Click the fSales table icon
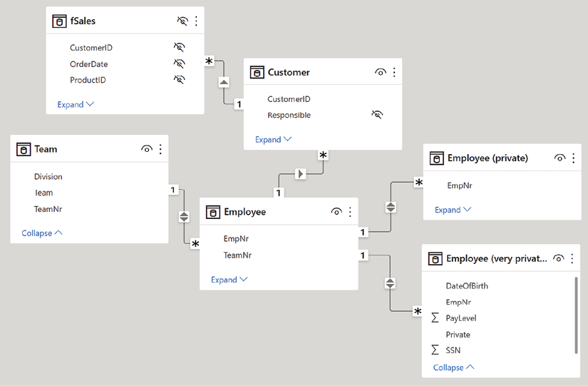 coord(59,21)
